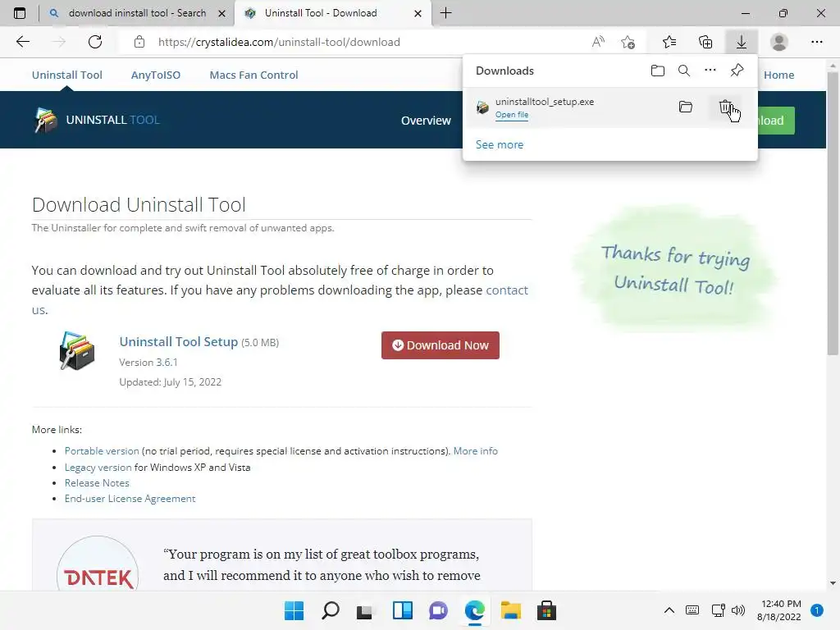This screenshot has height=630, width=840.
Task: Open the Uninstall Tool site tab
Action: click(x=67, y=75)
